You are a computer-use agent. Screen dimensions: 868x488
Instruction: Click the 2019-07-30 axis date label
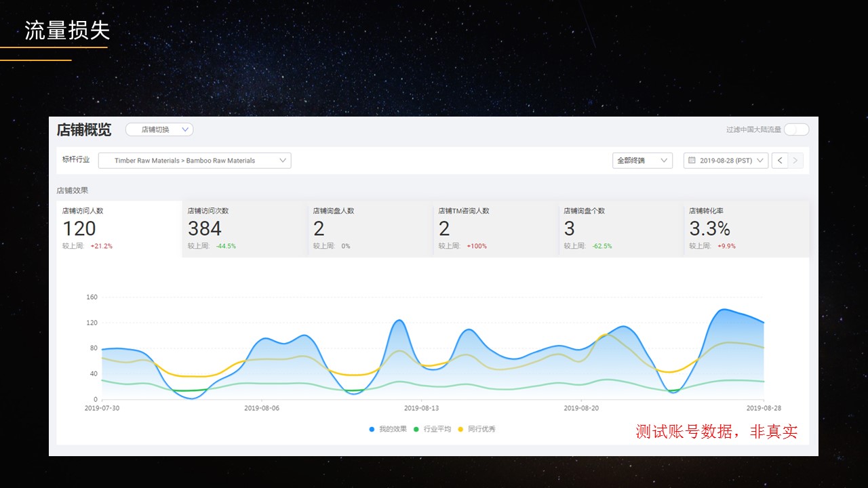[101, 408]
